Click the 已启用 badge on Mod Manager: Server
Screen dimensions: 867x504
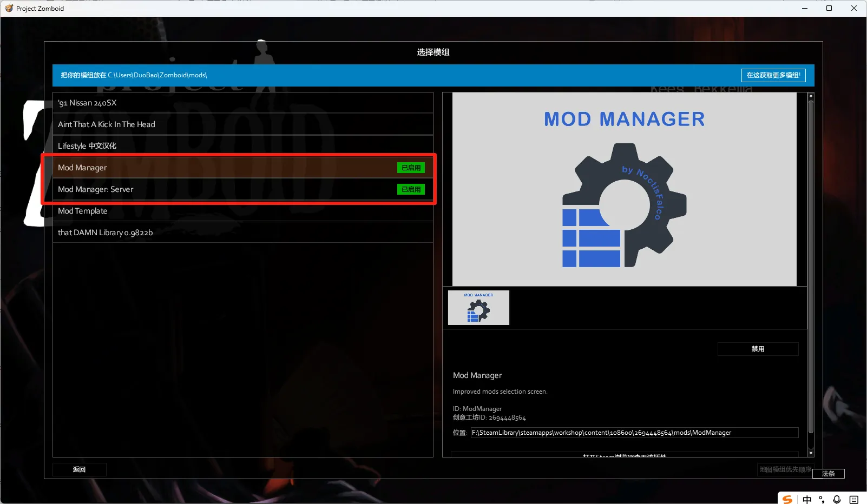click(x=411, y=189)
